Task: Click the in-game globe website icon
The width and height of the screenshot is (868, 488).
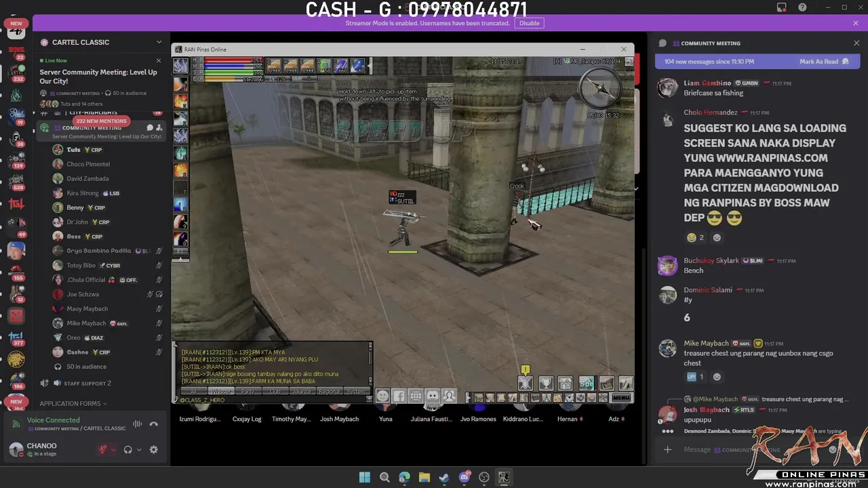Action: coord(415,396)
